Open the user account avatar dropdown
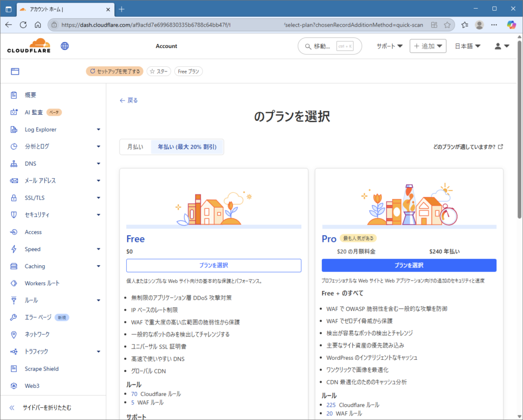523x420 pixels. tap(502, 46)
